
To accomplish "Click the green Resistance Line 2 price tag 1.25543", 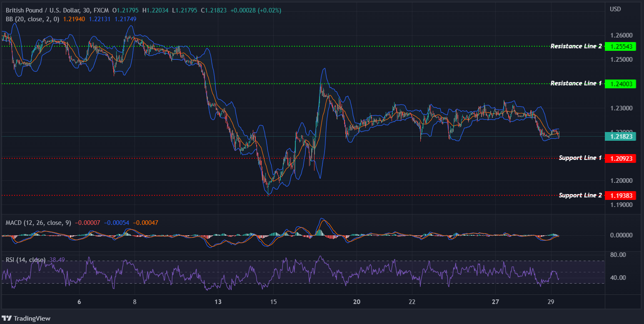I will point(620,46).
